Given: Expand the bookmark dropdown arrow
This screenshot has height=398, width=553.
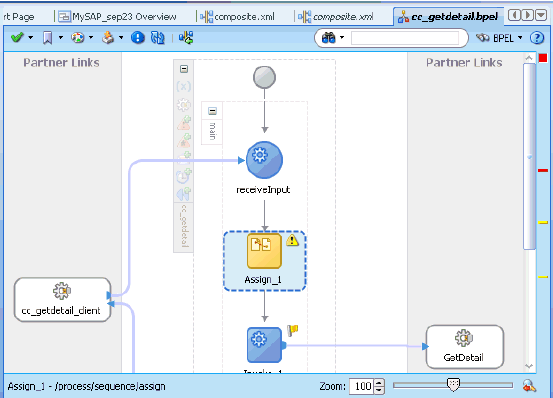Looking at the screenshot, I should click(61, 37).
